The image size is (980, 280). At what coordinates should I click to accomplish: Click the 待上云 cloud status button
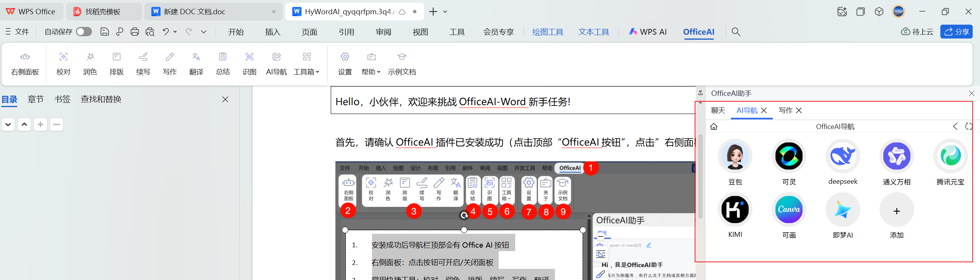[917, 32]
